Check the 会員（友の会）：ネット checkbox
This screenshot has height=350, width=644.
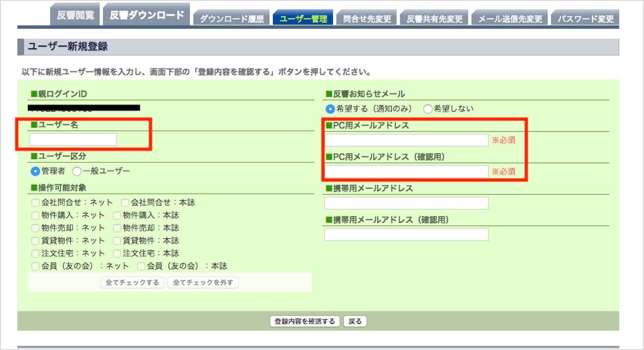point(36,266)
